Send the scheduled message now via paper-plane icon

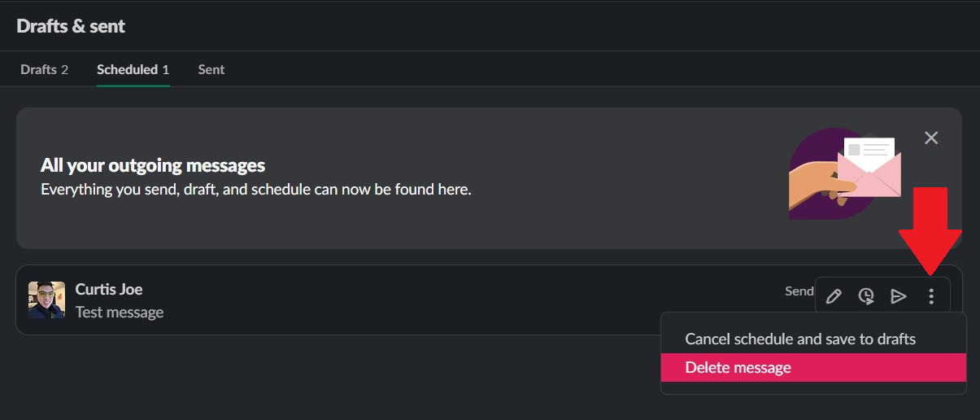(x=899, y=296)
